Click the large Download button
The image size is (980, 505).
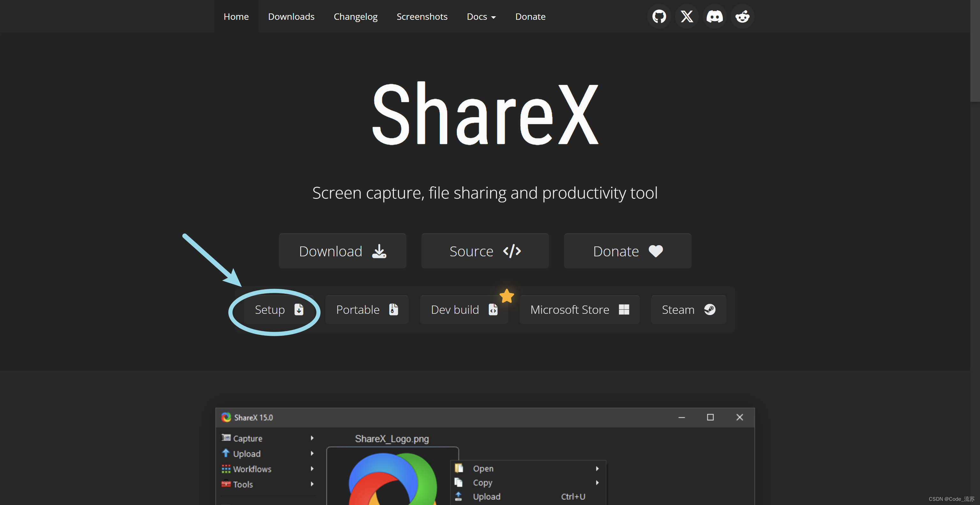[342, 251]
